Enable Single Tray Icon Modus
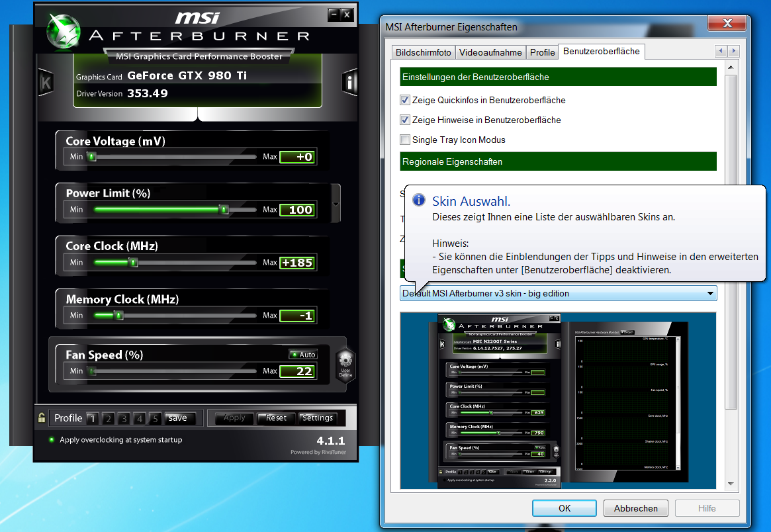Screen dimensions: 771x532 click(x=405, y=140)
